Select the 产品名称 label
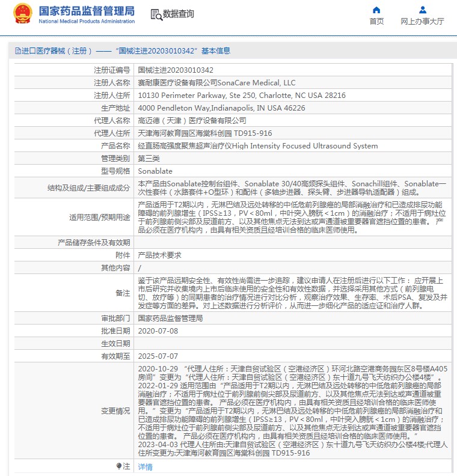The height and width of the screenshot is (476, 457). tap(115, 145)
